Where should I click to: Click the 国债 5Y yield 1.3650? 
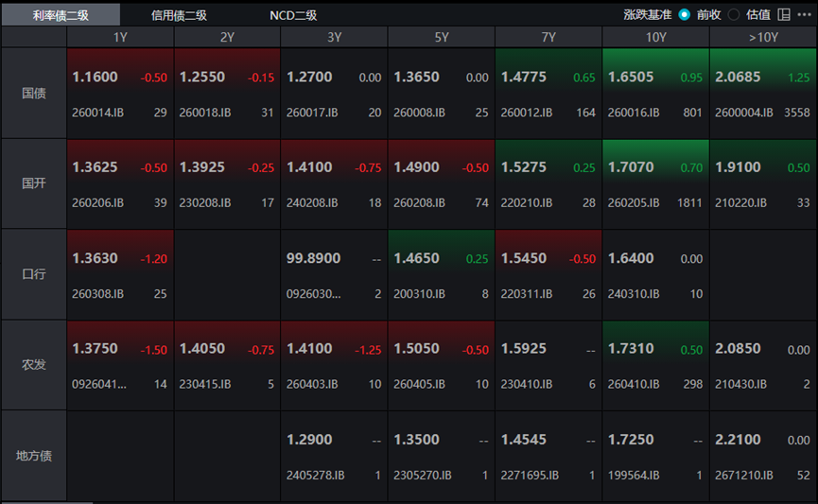click(416, 78)
